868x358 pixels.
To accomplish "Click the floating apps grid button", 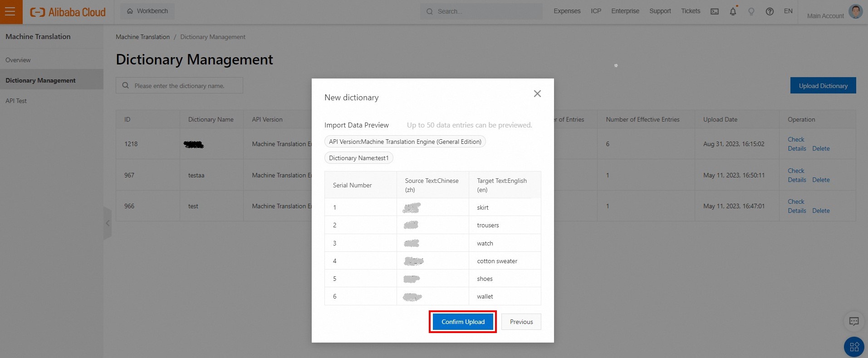I will tap(854, 347).
